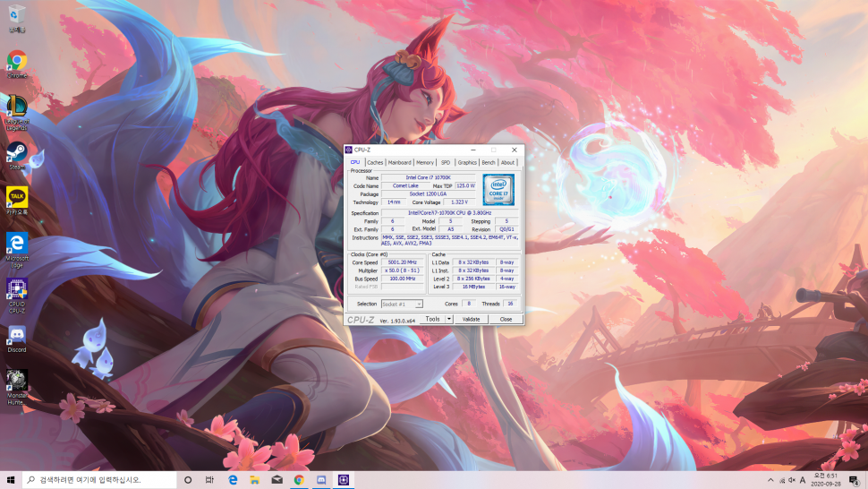This screenshot has height=489, width=868.
Task: Switch to the Caches tab
Action: tap(375, 162)
